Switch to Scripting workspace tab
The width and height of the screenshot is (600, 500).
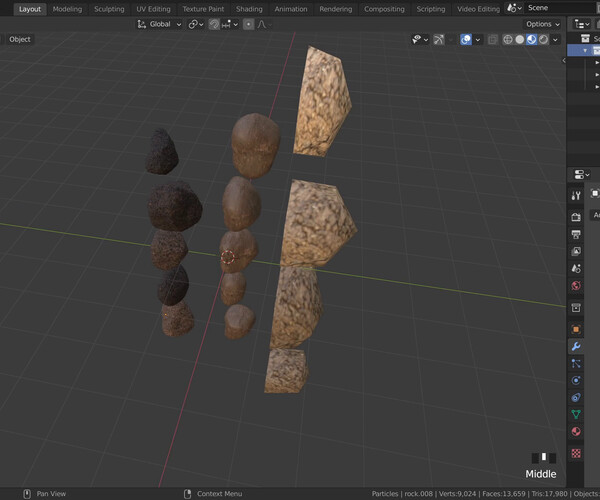click(431, 9)
